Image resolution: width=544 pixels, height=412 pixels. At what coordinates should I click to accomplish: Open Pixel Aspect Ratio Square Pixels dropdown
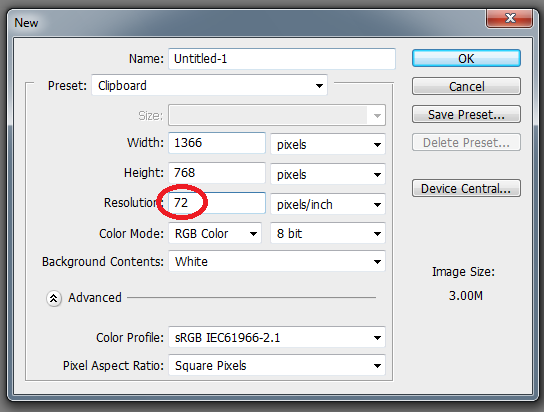pos(277,365)
